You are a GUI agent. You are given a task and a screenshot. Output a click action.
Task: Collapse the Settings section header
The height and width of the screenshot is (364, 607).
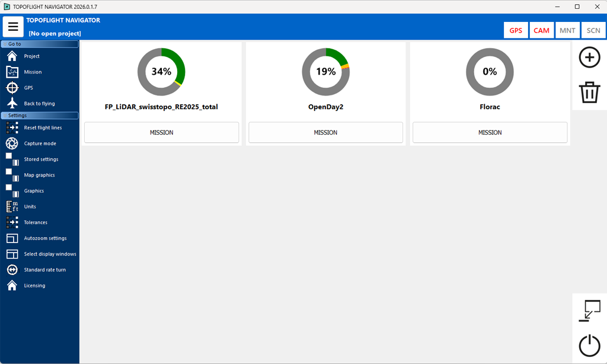40,116
